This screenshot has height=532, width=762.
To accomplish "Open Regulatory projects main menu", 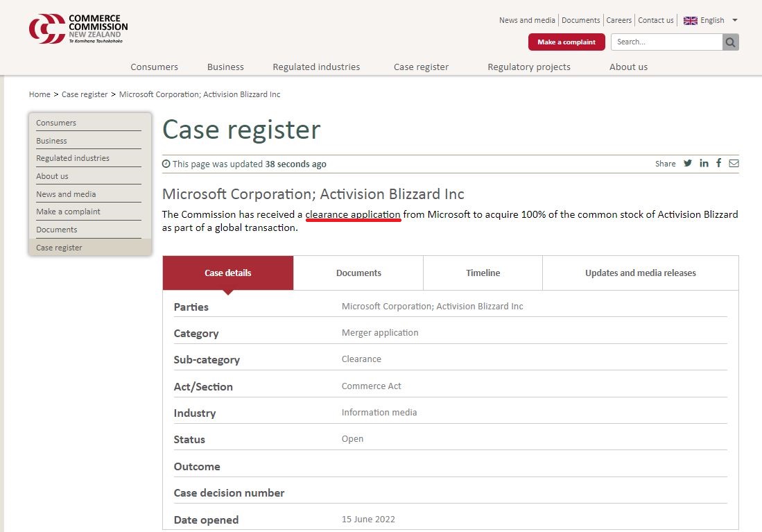I will point(529,67).
